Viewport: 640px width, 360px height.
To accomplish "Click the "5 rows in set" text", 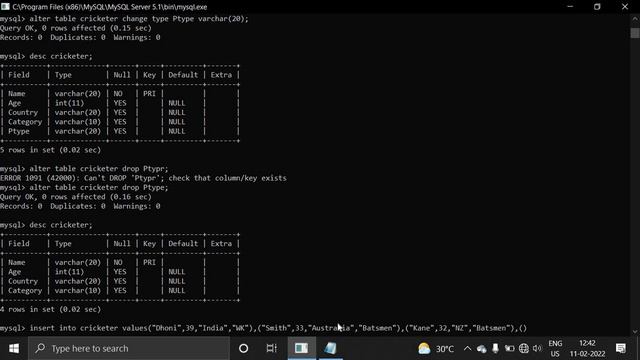I will (x=50, y=150).
